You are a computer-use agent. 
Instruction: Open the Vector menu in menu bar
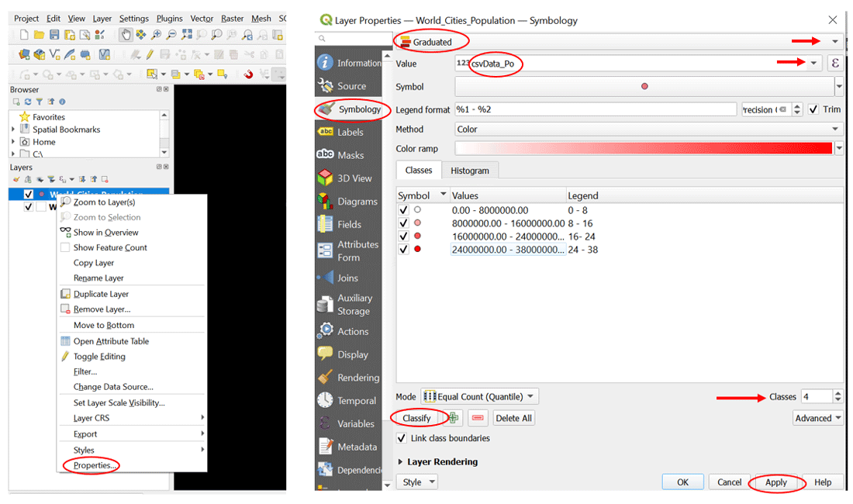point(202,19)
